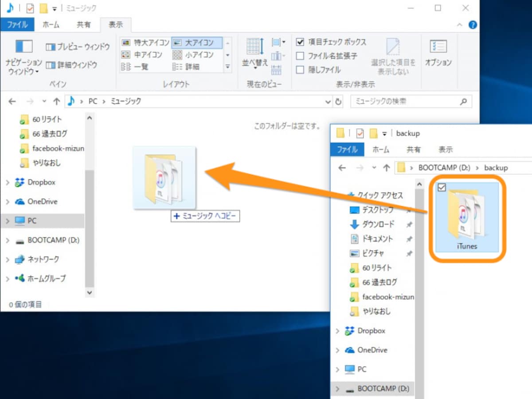Screen dimensions: 532x399
Task: Go up one level in Music window
Action: click(56, 101)
